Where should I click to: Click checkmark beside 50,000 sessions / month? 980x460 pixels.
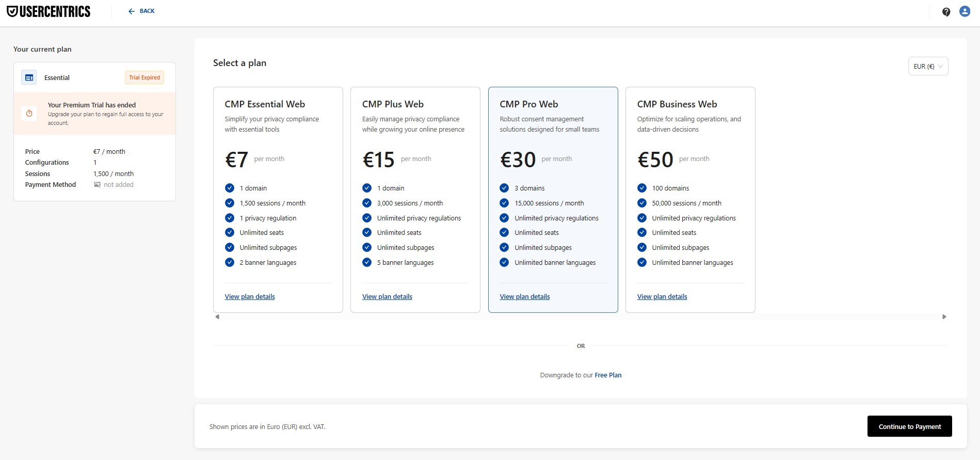click(x=642, y=203)
